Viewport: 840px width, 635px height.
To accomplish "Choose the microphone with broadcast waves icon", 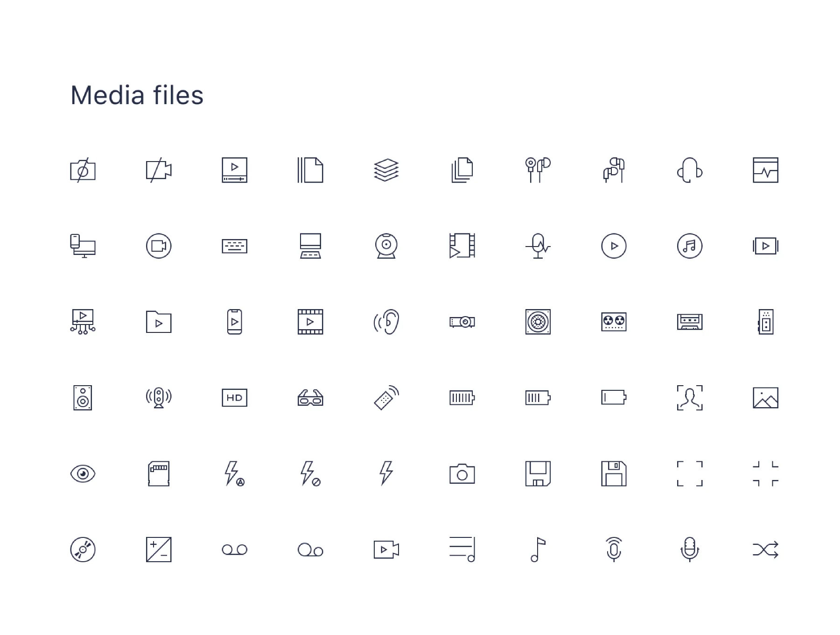I will 614,550.
